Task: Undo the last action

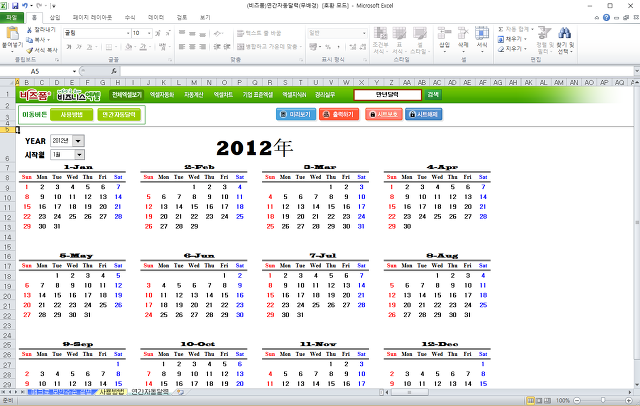Action: (x=25, y=6)
